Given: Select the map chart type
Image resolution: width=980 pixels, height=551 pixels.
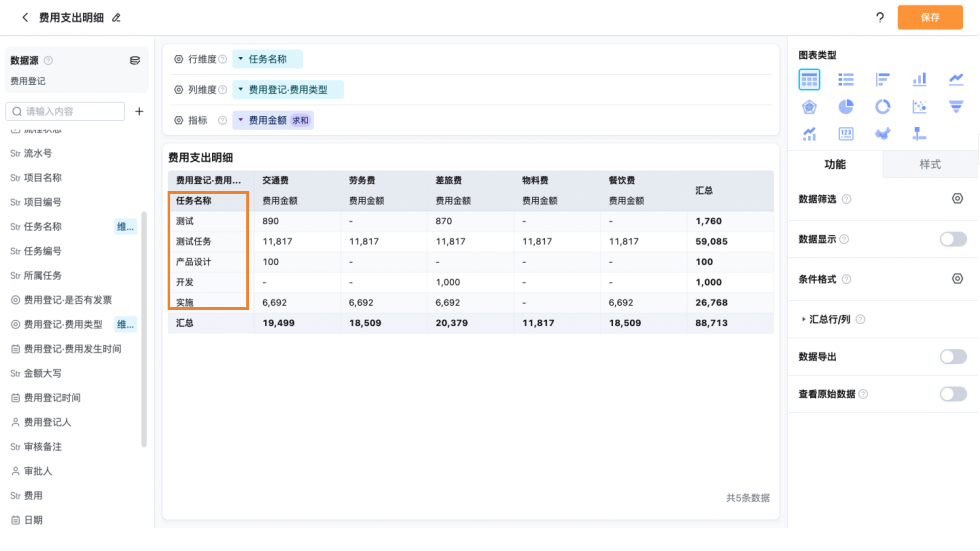Looking at the screenshot, I should (883, 134).
